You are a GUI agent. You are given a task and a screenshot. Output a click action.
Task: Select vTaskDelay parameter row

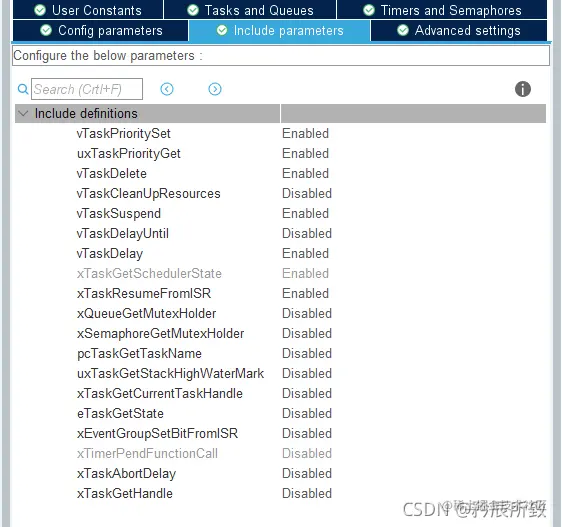[x=110, y=254]
